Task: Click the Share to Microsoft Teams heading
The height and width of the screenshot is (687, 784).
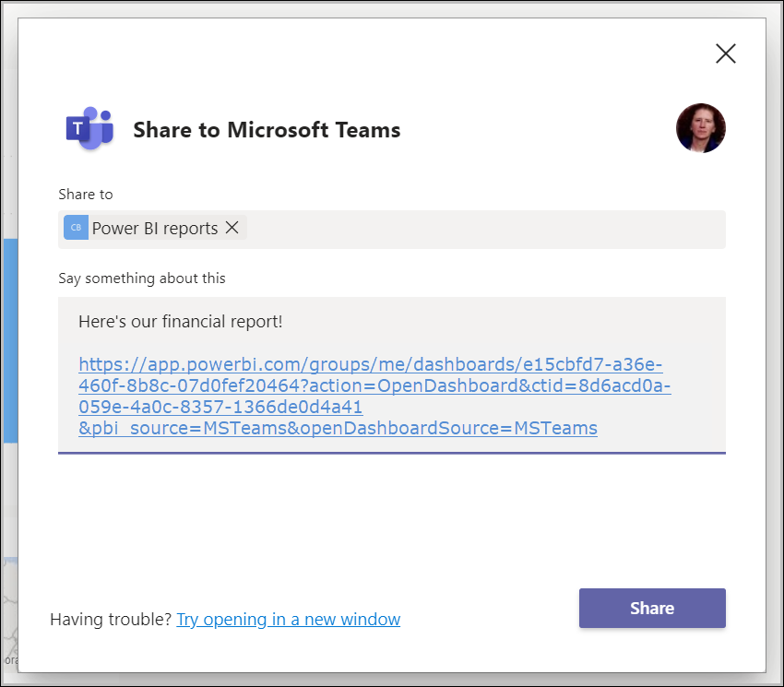Action: point(267,130)
